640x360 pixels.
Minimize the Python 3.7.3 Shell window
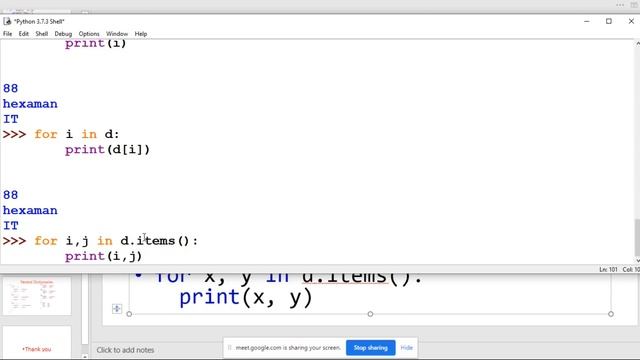tap(587, 21)
